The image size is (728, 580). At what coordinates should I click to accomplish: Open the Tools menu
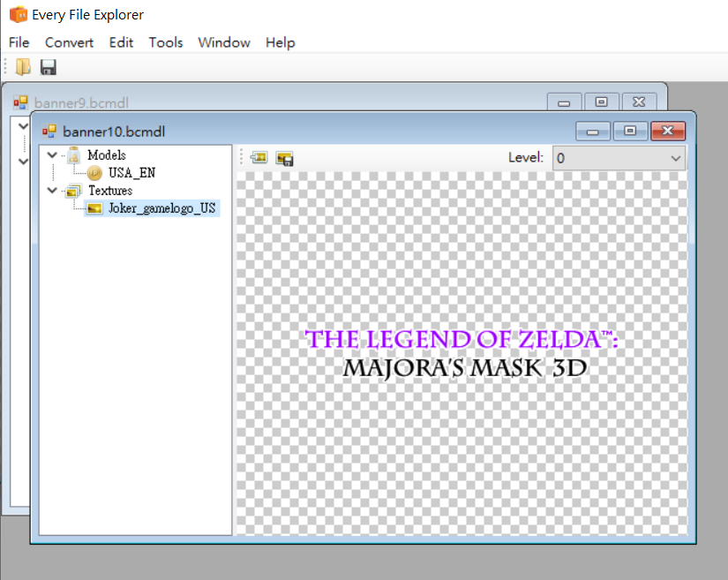pos(166,42)
